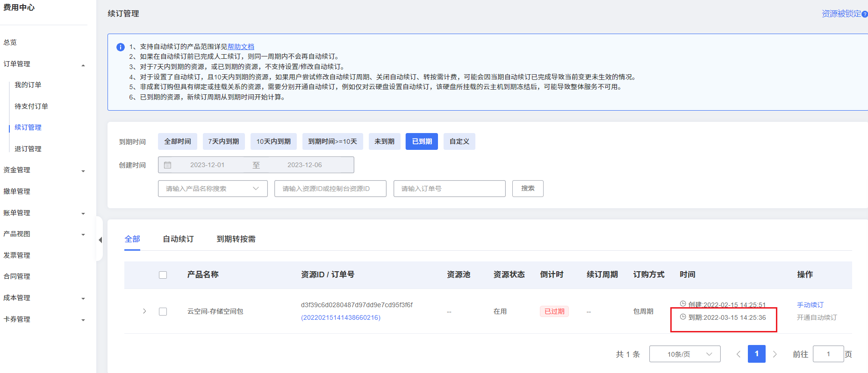Click the calendar icon in date range

[168, 165]
